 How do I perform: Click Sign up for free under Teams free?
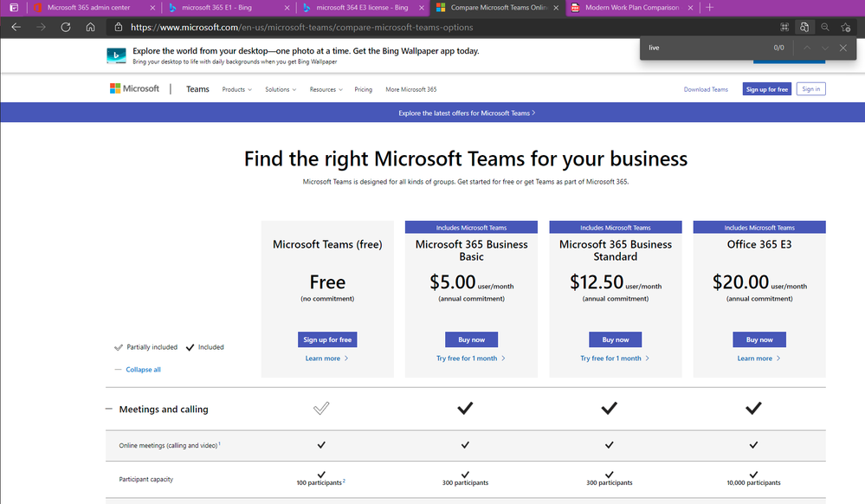327,339
